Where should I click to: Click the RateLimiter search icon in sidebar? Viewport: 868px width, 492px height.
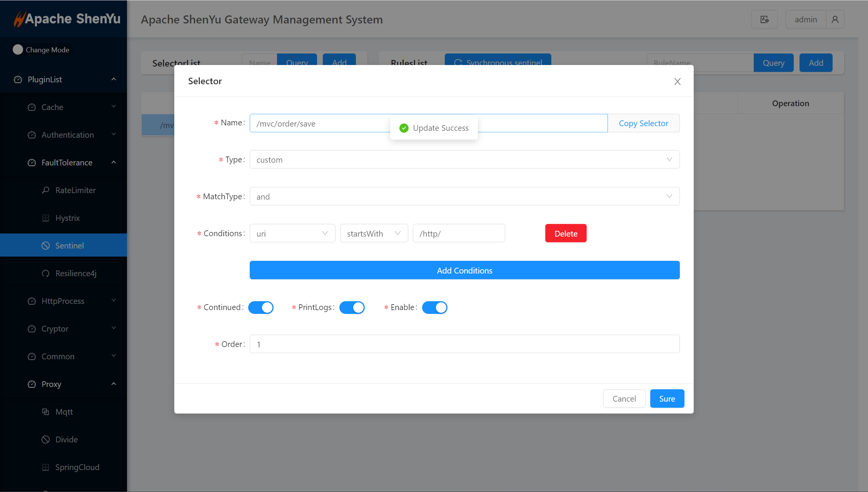[x=46, y=190]
